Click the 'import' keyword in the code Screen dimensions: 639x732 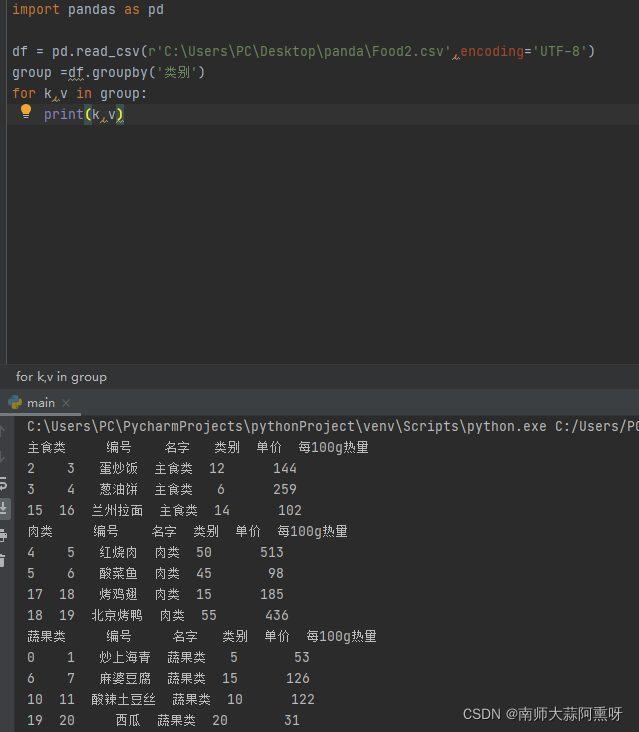[36, 9]
